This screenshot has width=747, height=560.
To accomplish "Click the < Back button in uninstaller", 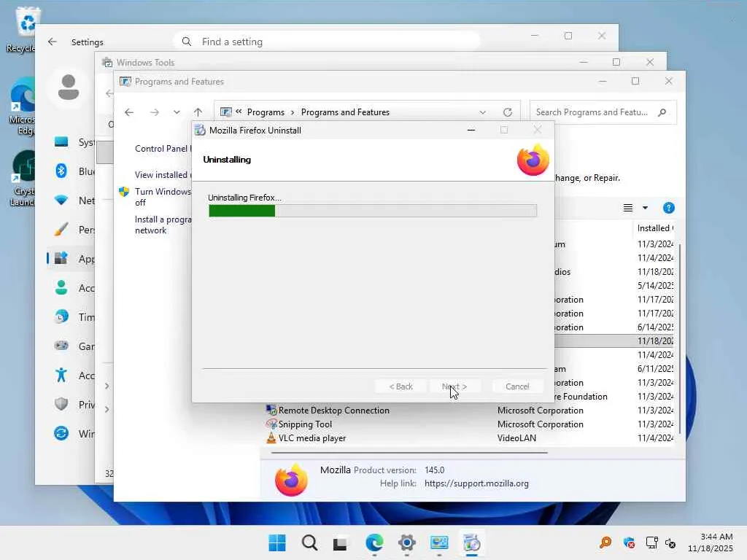I will tap(400, 386).
